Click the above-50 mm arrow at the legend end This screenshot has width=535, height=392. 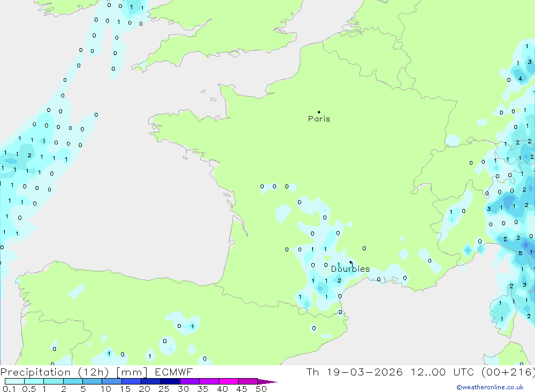[267, 382]
